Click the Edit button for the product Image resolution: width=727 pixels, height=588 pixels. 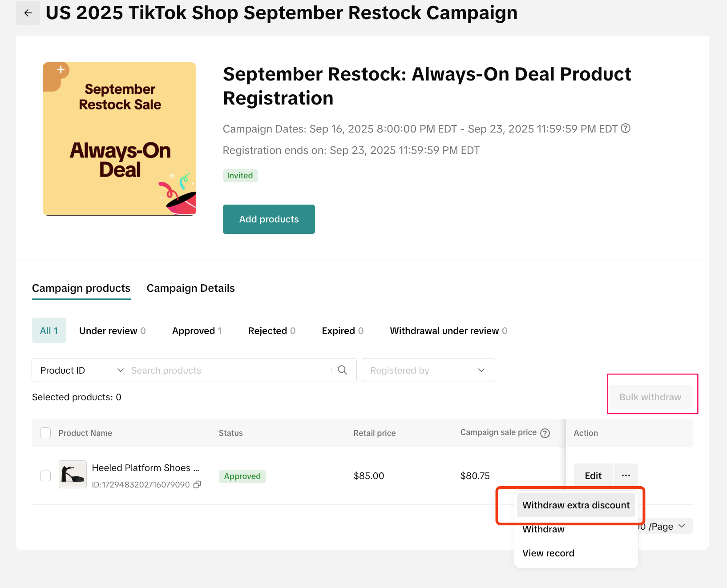(x=593, y=475)
